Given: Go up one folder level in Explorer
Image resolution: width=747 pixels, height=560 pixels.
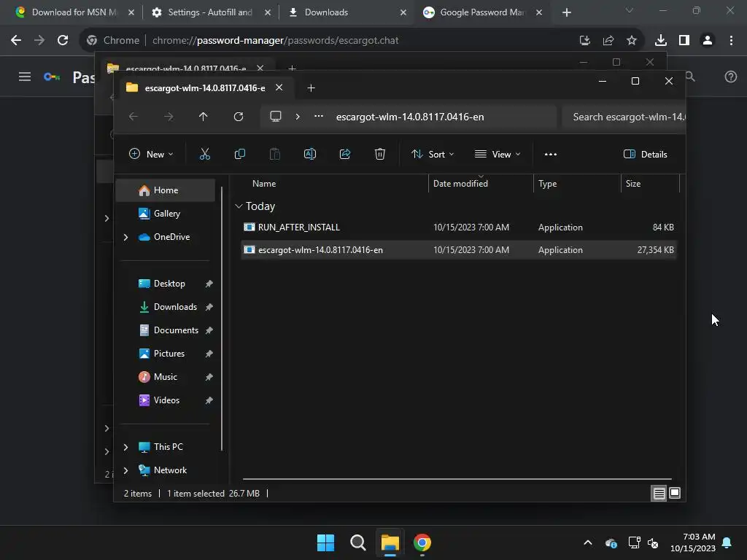Looking at the screenshot, I should [x=204, y=117].
